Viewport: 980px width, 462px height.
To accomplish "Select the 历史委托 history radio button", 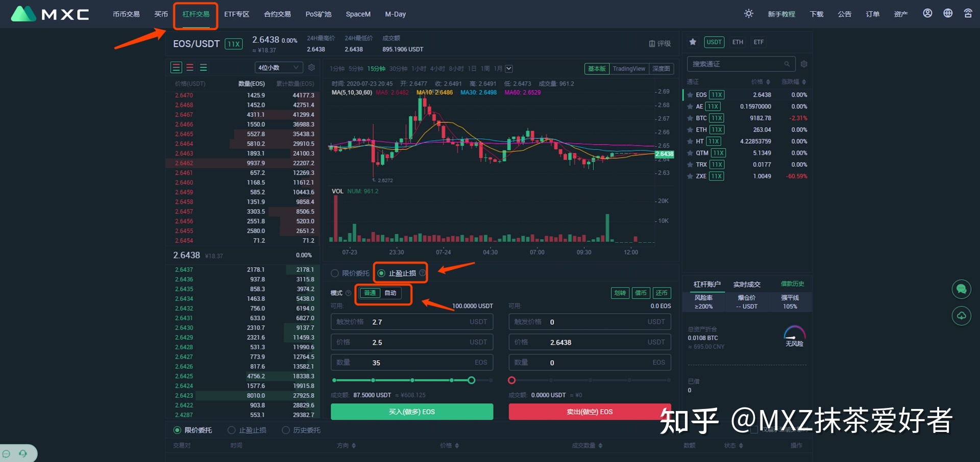I will (x=286, y=430).
